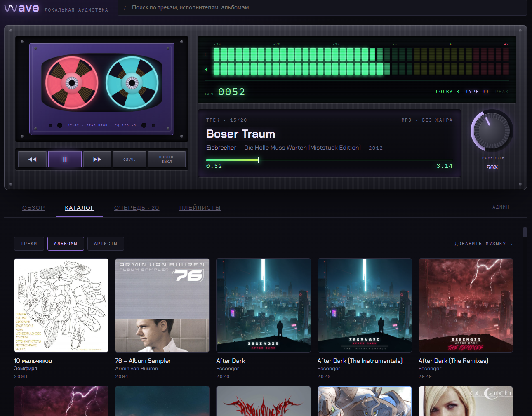Viewport: 532px width, 416px height.
Task: Click the elapsed time 0:52
Action: click(x=214, y=166)
